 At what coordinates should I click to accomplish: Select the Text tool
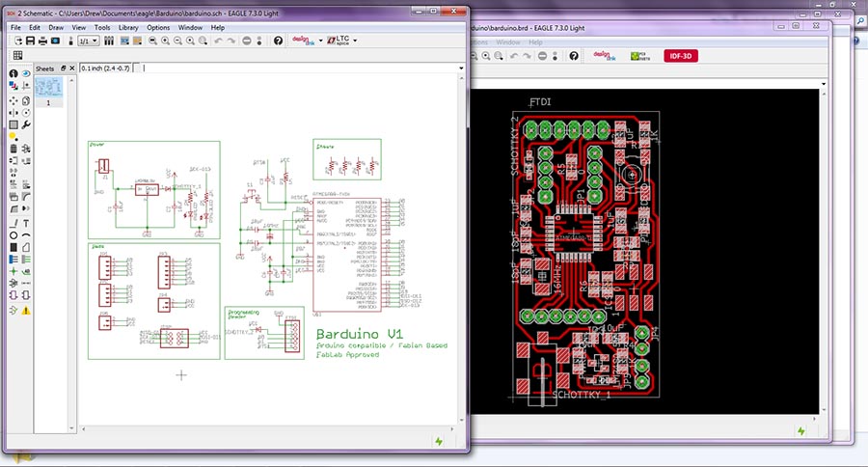(26, 223)
